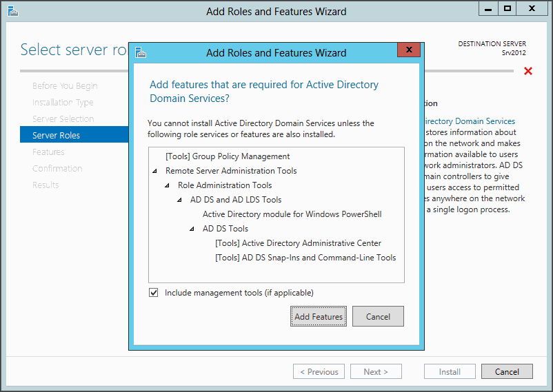Click the Select server roles page heading
Image resolution: width=553 pixels, height=392 pixels.
click(x=74, y=50)
